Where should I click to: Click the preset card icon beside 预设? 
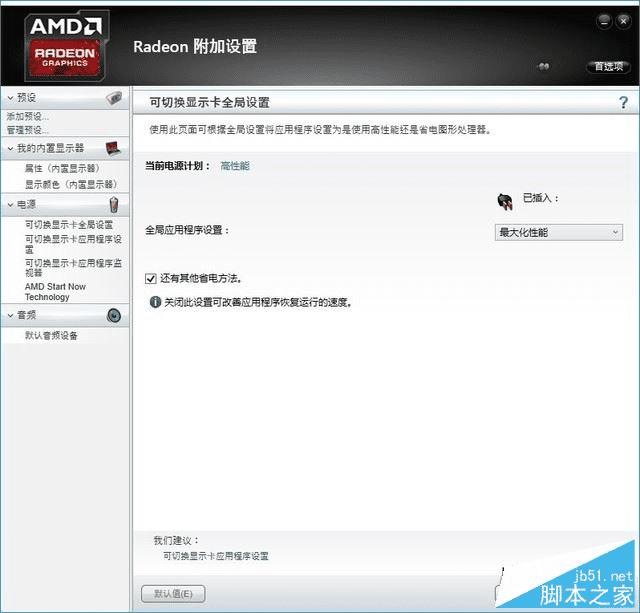coord(114,98)
